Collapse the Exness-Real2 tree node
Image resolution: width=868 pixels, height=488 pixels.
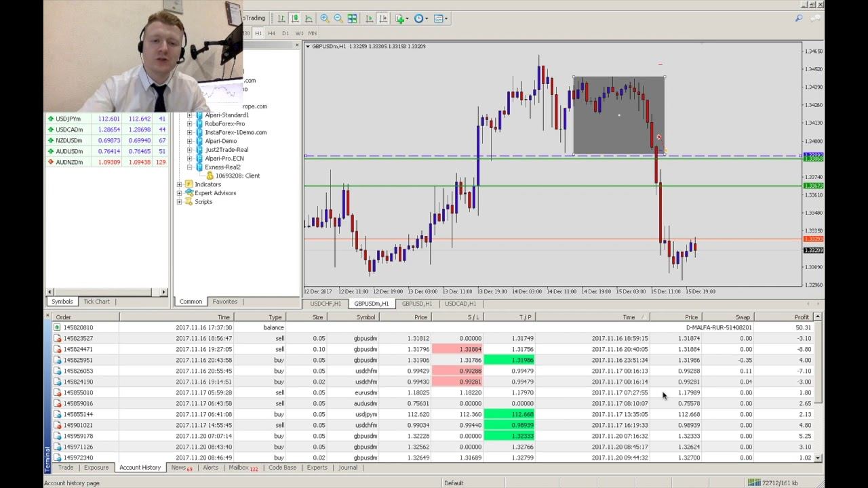coord(189,167)
